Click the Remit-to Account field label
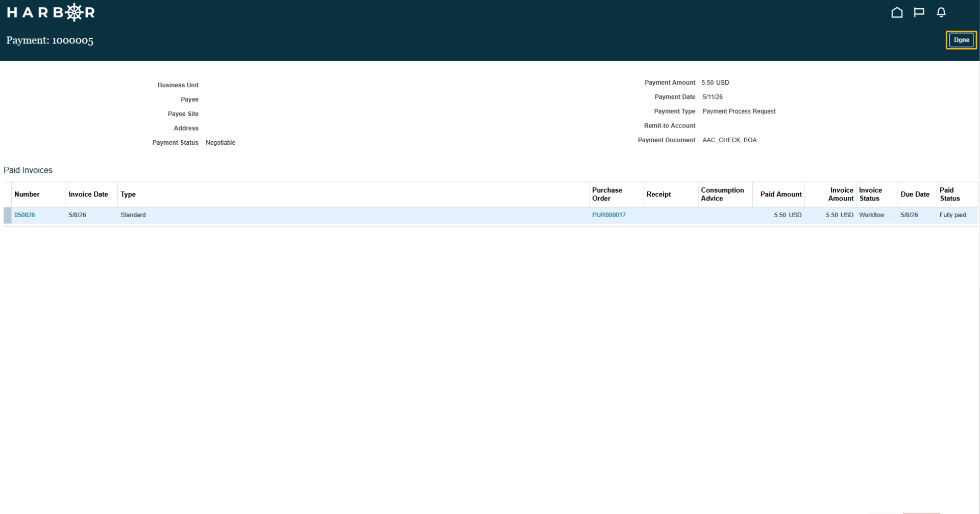Image resolution: width=980 pixels, height=514 pixels. pos(669,125)
